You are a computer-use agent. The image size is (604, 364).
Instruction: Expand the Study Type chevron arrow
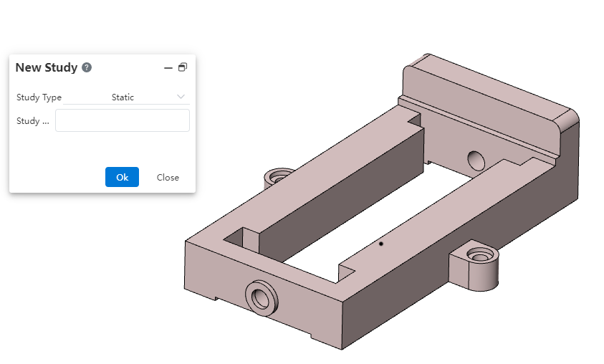coord(181,97)
